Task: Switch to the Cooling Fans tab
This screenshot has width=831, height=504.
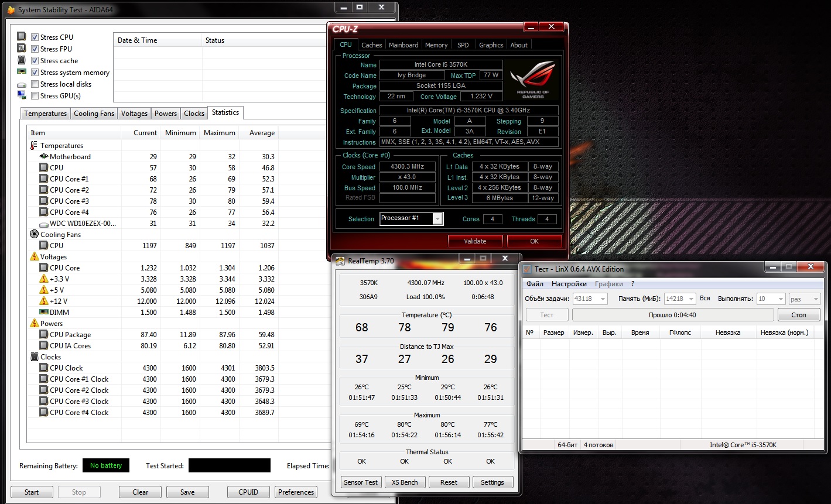Action: click(94, 114)
